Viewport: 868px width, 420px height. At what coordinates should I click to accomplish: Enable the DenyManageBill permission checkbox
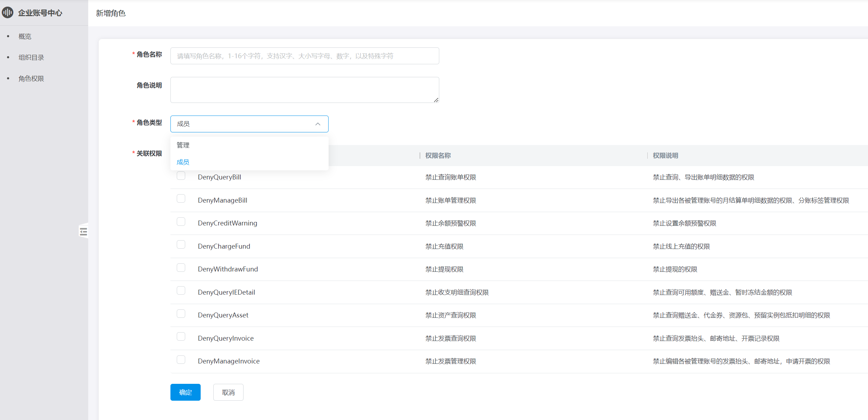coord(181,199)
